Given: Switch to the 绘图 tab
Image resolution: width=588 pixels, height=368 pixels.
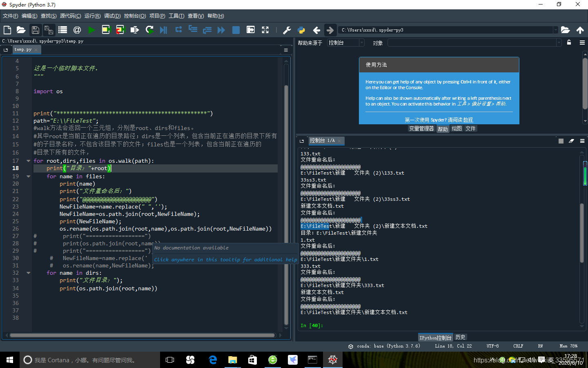Looking at the screenshot, I should coord(457,128).
